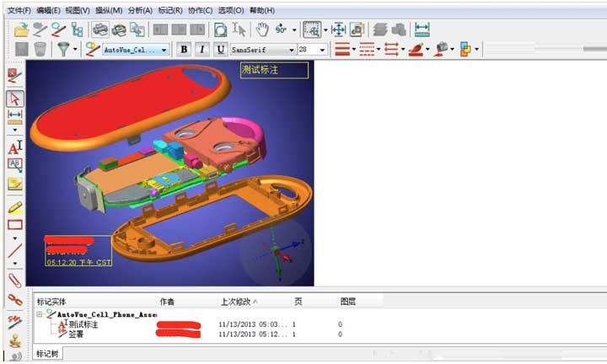Open the 视图(V) menu
This screenshot has width=607, height=364.
coord(78,10)
